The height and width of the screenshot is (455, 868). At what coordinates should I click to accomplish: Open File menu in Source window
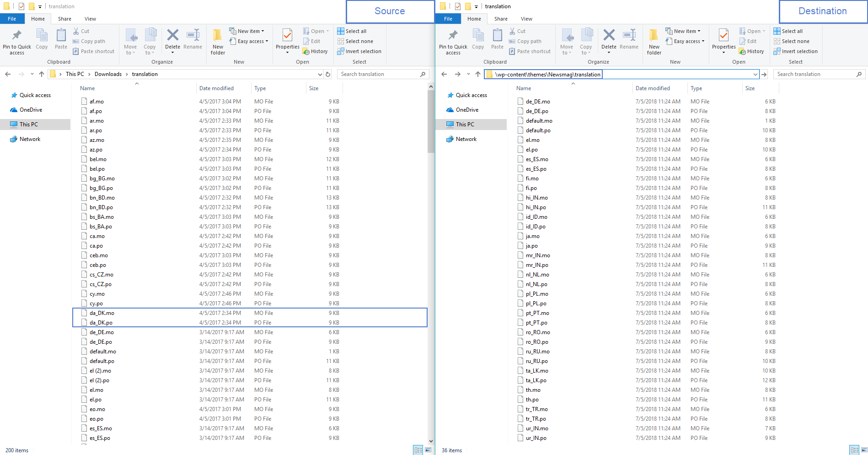point(12,19)
